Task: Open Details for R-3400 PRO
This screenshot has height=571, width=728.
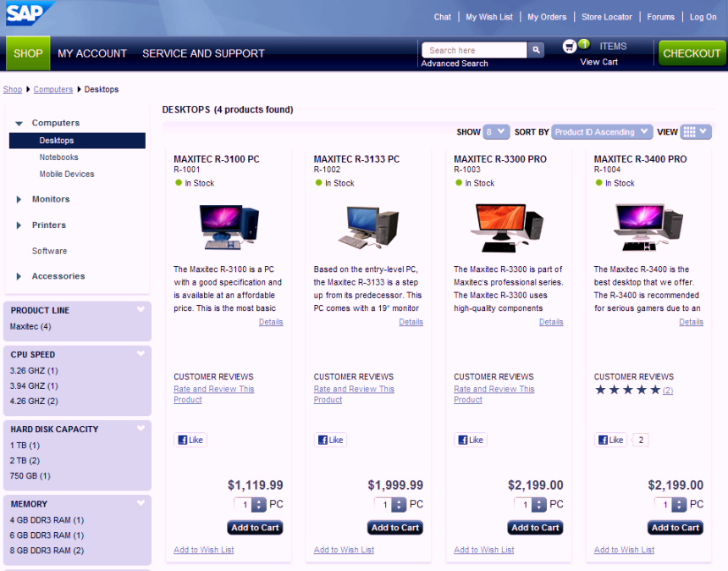Action: [x=692, y=322]
